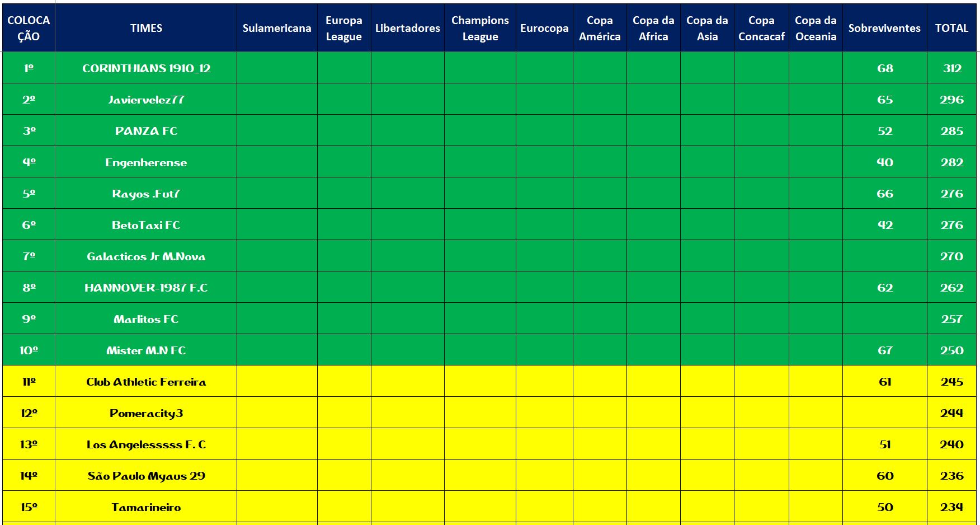Viewport: 980px width, 525px height.
Task: Click the Javiervelez77 team name cell
Action: pyautogui.click(x=146, y=100)
